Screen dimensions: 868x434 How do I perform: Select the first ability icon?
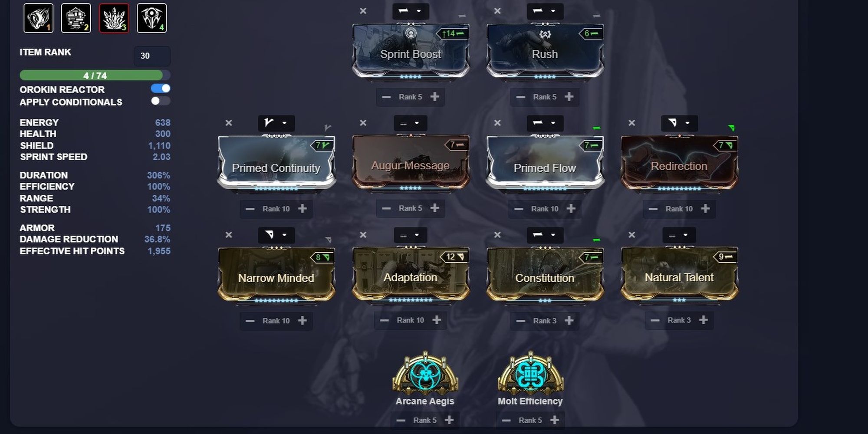click(x=39, y=18)
